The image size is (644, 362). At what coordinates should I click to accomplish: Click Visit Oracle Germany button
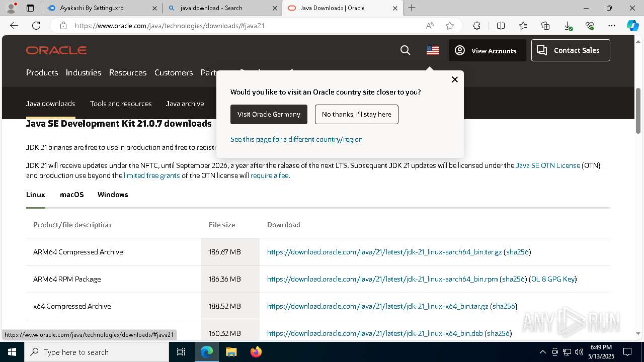point(269,114)
